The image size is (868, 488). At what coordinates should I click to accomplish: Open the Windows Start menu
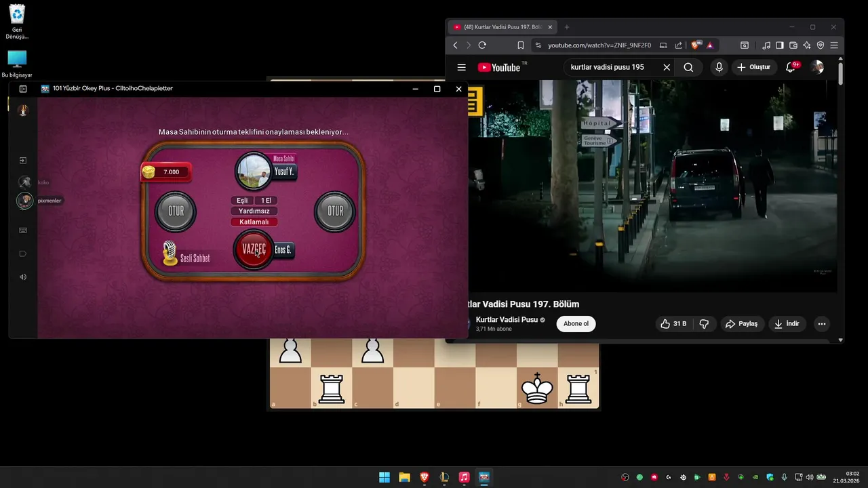384,477
